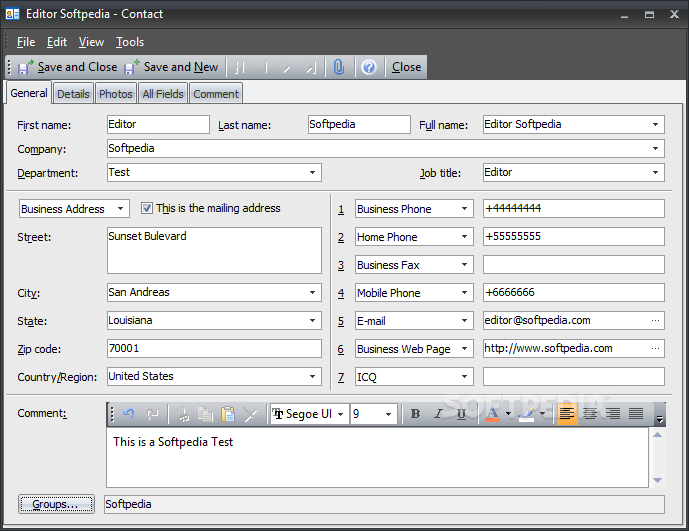Click the Close toolbar button

[x=406, y=67]
